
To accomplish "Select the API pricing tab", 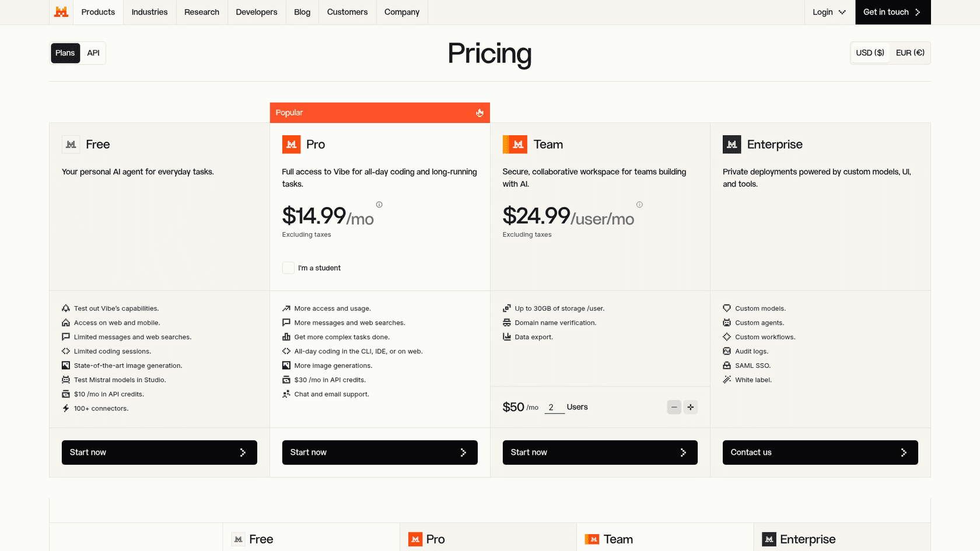I will (93, 53).
